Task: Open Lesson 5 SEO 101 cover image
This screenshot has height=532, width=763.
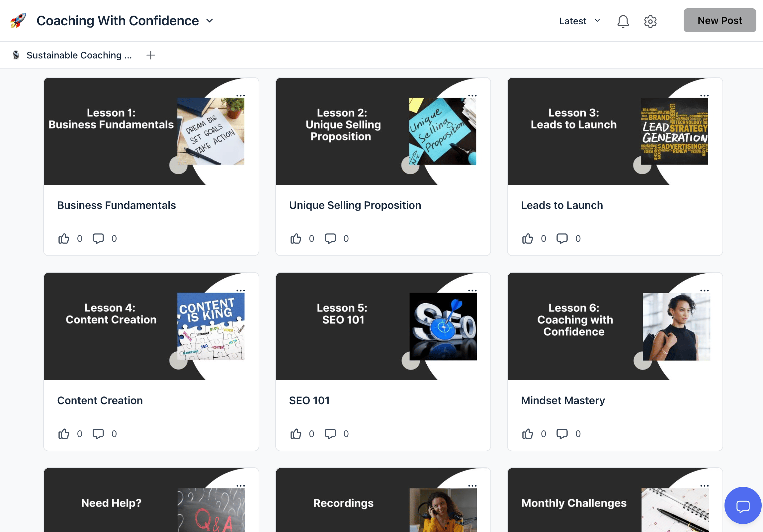Action: click(383, 327)
